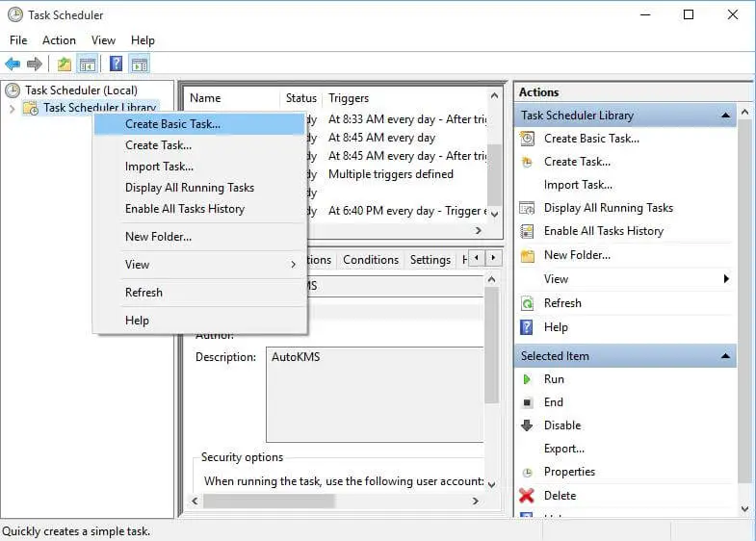The image size is (756, 541).
Task: Select task row 'At 6:40 PM every day'
Action: (x=396, y=211)
